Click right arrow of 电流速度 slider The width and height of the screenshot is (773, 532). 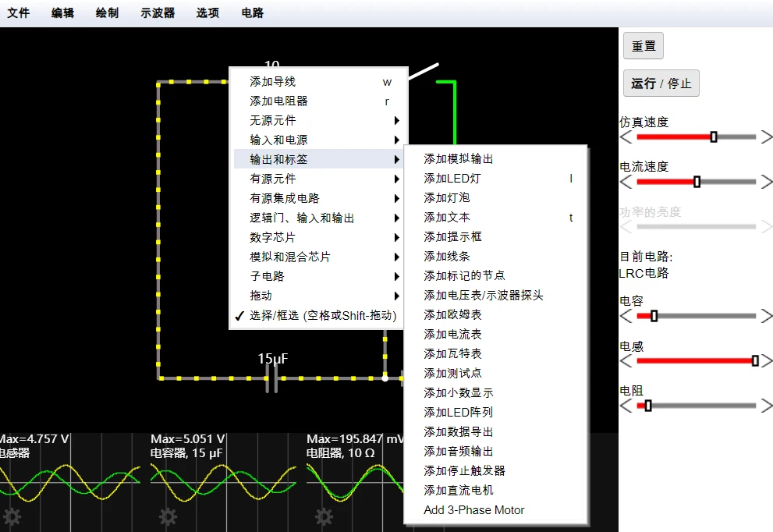[767, 182]
